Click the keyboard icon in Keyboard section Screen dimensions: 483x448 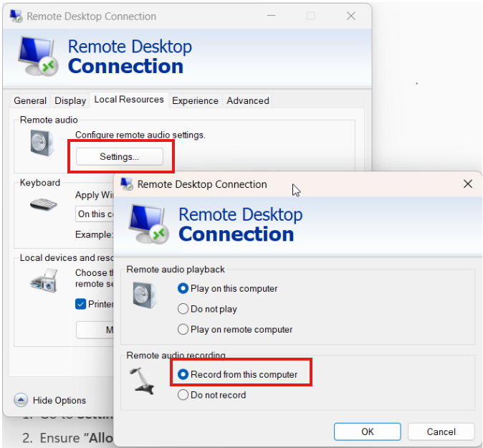(44, 204)
